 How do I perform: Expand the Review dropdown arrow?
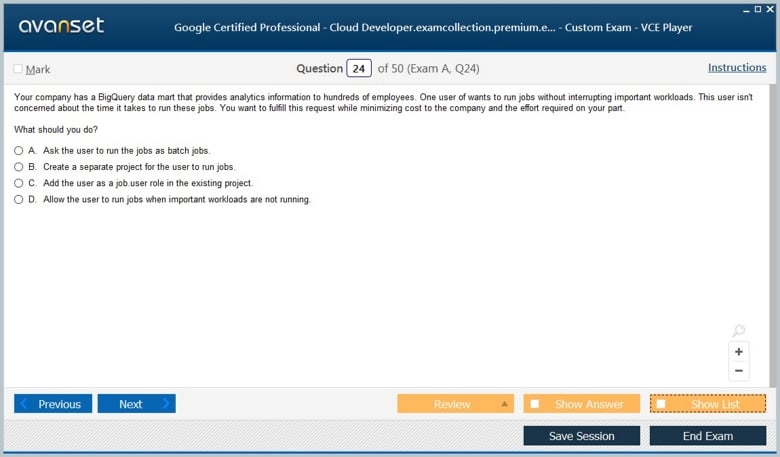tap(504, 404)
